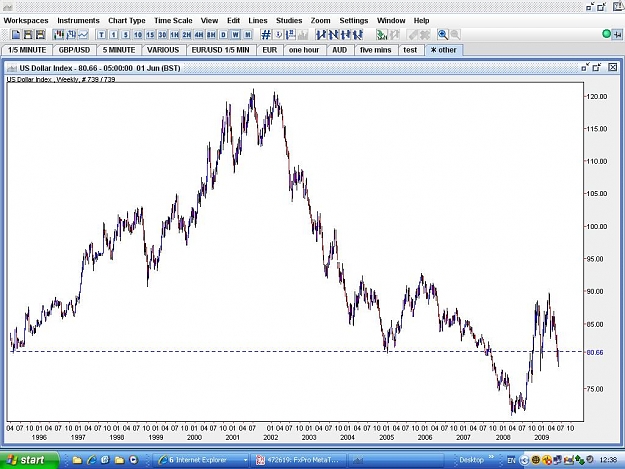This screenshot has width=625, height=469.
Task: Switch to the five mins tab
Action: coord(375,50)
